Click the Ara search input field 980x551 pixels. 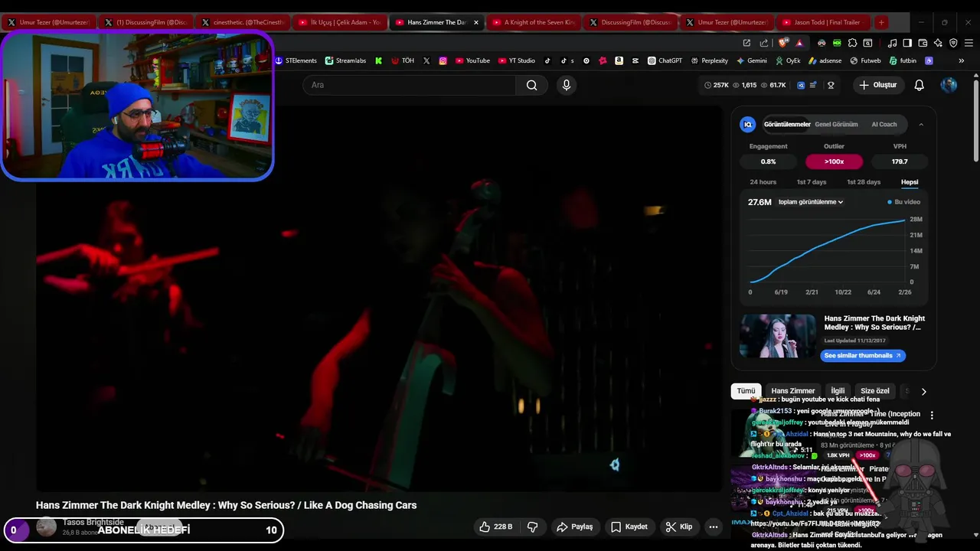point(409,85)
